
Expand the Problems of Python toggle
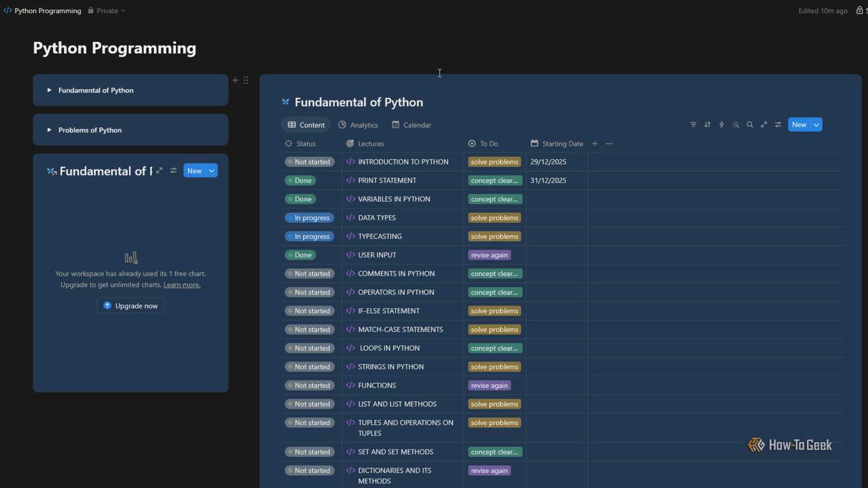coord(49,130)
